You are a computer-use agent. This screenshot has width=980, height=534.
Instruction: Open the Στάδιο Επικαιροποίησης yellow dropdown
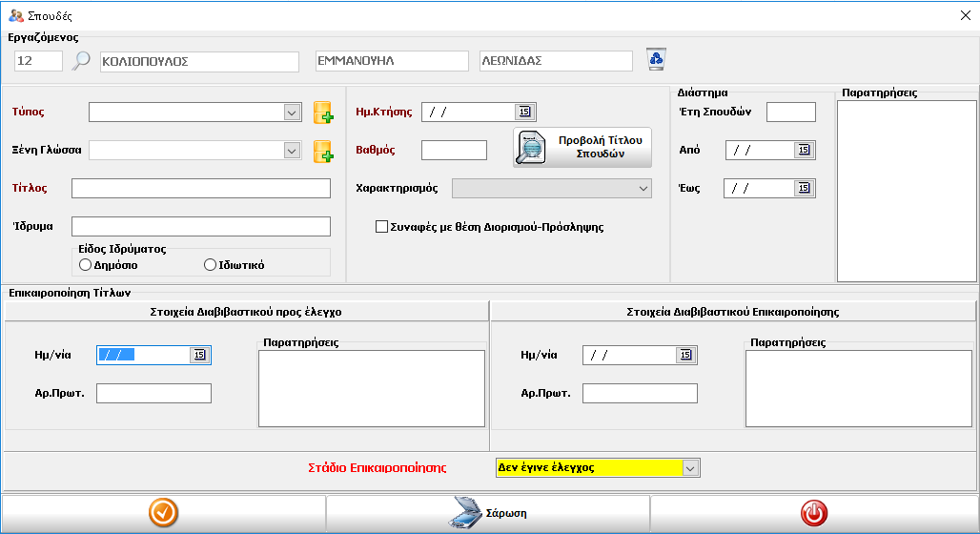690,467
